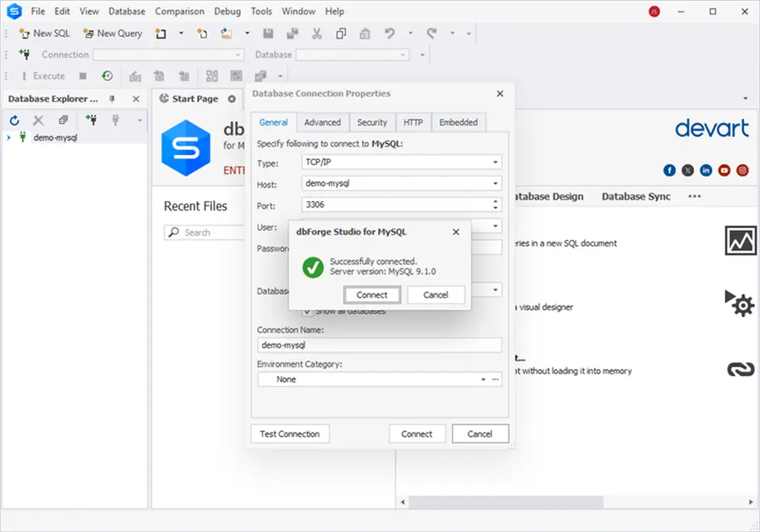
Task: Expand the demo-mysql tree node
Action: (x=8, y=138)
